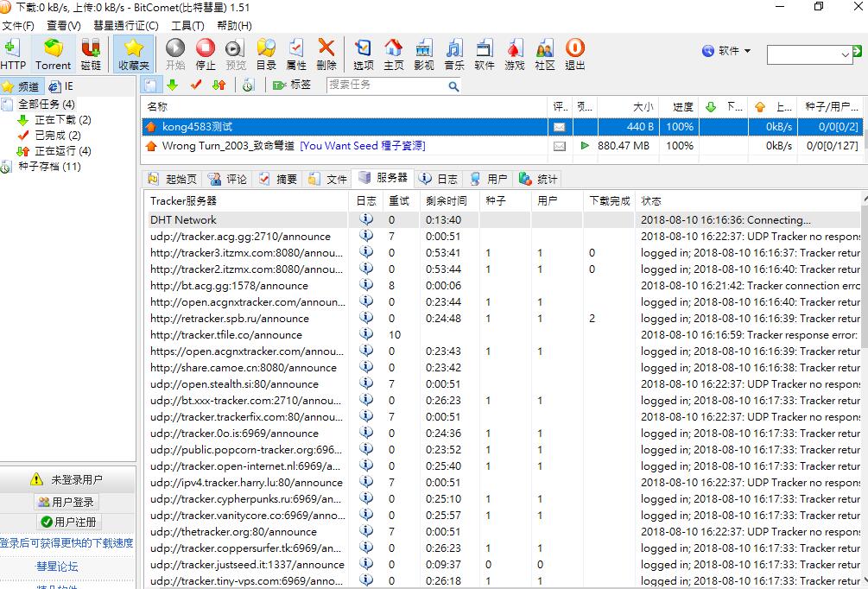Viewport: 868px width, 589px height.
Task: Open the download folder via 目录
Action: pos(266,54)
